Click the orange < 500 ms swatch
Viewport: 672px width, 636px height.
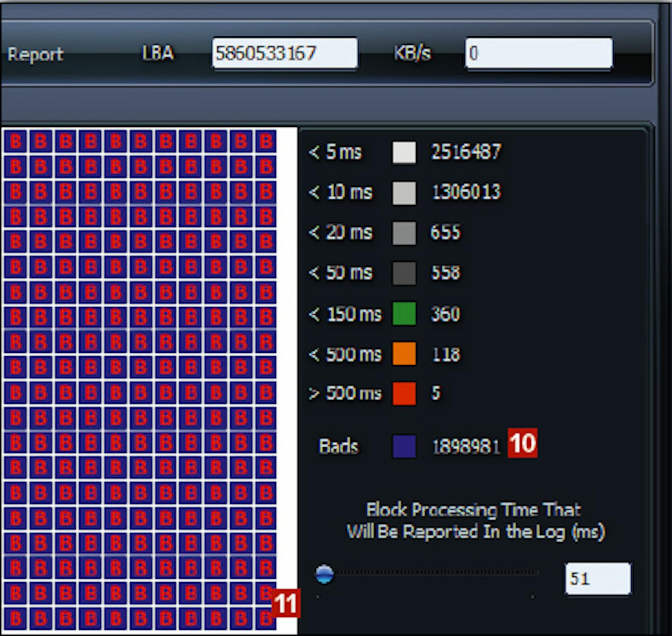[404, 354]
